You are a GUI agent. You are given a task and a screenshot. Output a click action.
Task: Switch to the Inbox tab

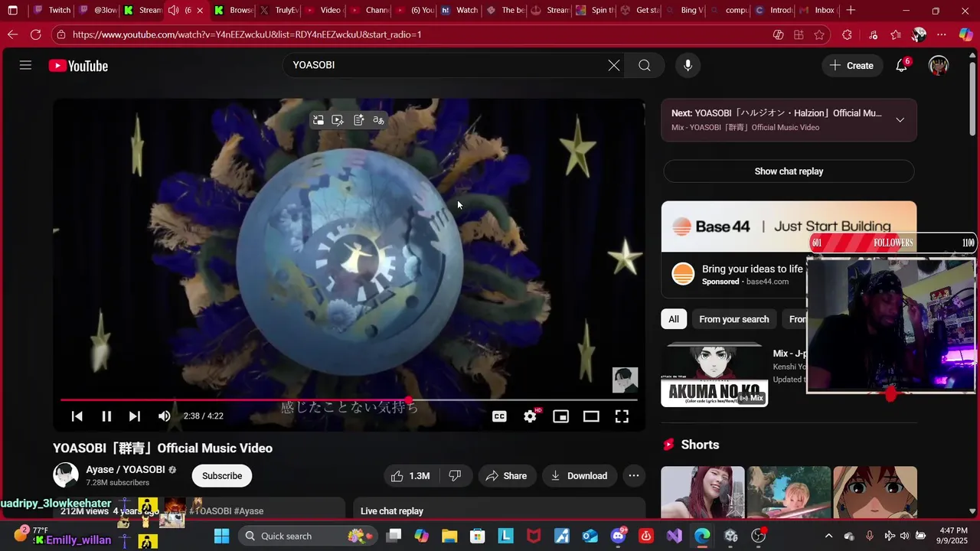point(816,11)
